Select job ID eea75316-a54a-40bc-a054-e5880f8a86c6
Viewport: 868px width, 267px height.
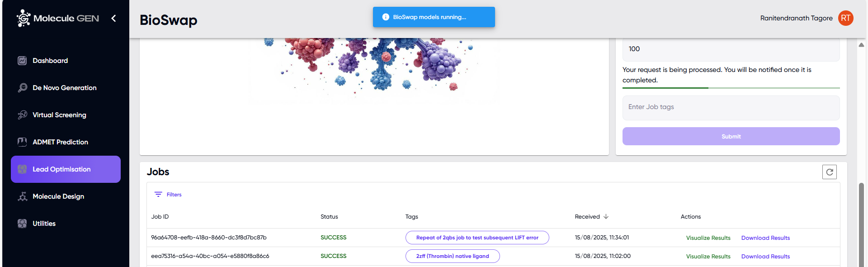(x=210, y=256)
